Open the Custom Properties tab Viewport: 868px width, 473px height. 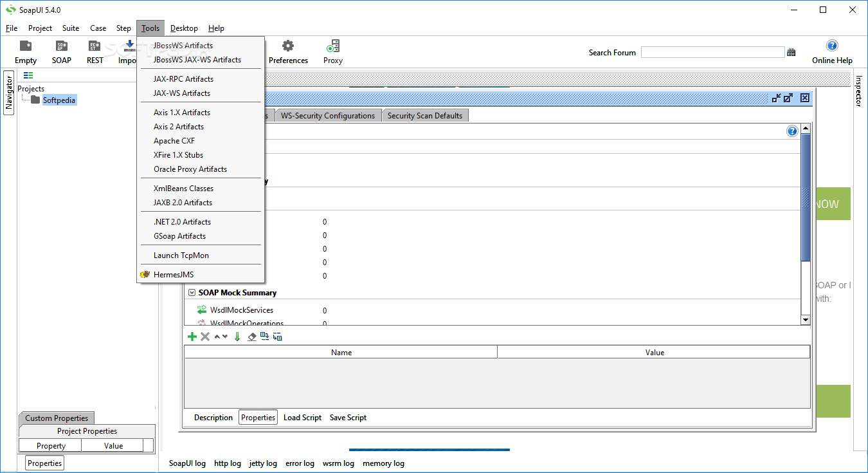point(57,418)
